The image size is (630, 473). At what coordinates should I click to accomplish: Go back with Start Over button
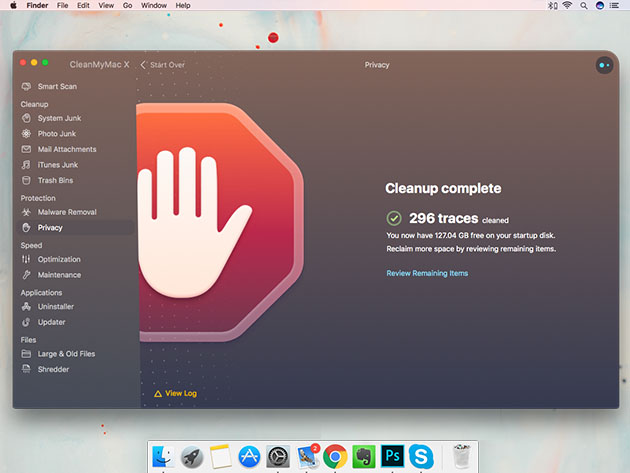click(163, 65)
